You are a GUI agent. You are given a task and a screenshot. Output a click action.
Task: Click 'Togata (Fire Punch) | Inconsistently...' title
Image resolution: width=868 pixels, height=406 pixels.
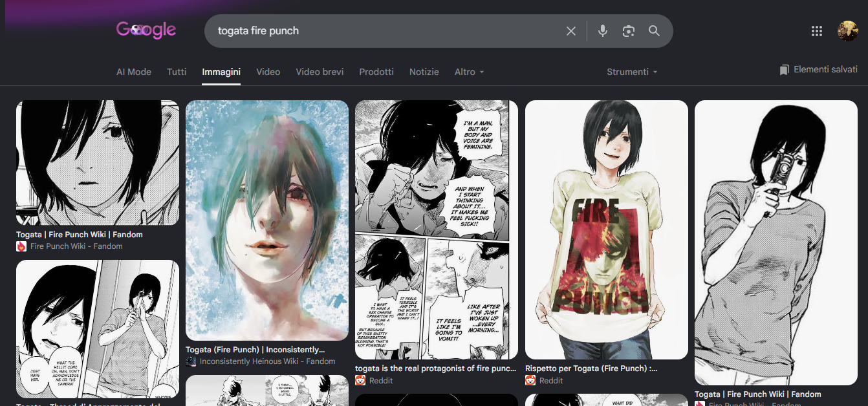pyautogui.click(x=255, y=350)
